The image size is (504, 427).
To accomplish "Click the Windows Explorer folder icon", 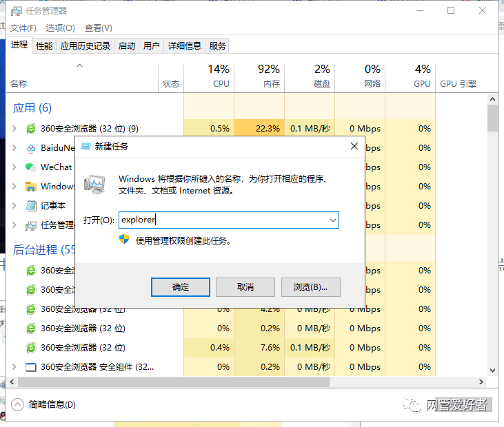I will (x=31, y=187).
